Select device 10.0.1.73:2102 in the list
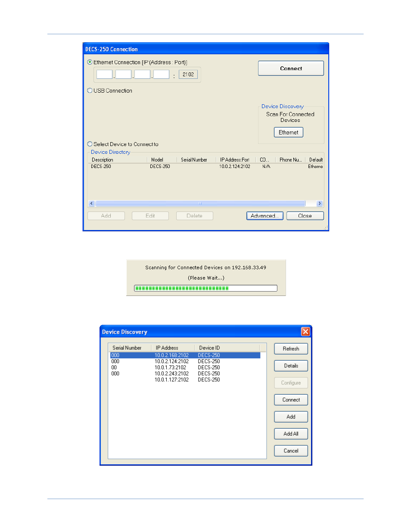The image size is (411, 532). pos(185,367)
